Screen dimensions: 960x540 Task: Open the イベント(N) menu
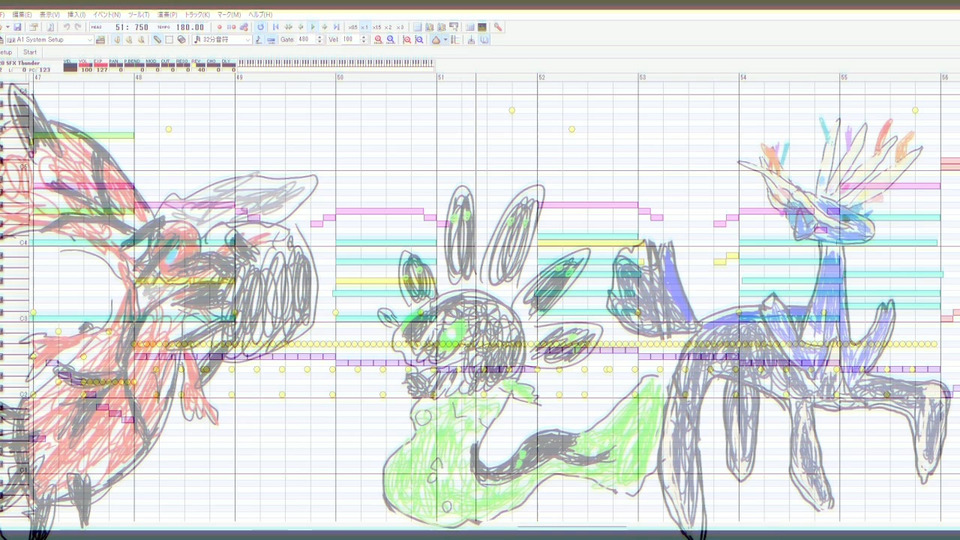click(x=107, y=15)
